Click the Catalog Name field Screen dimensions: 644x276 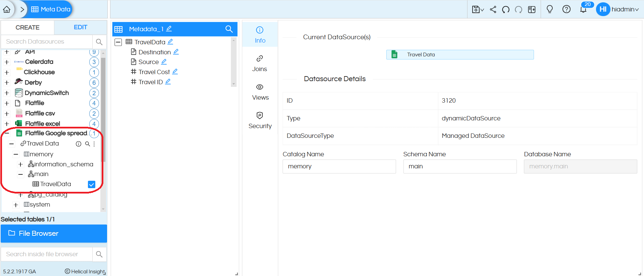point(339,166)
